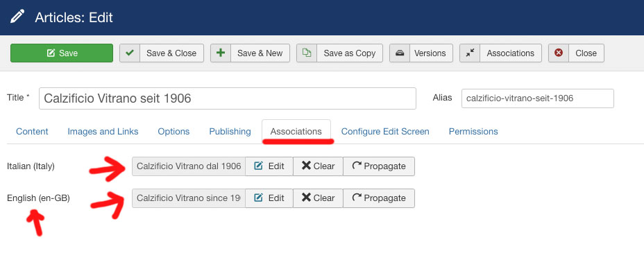The width and height of the screenshot is (644, 278).
Task: Edit the Italian (Italy) associated article
Action: point(269,166)
